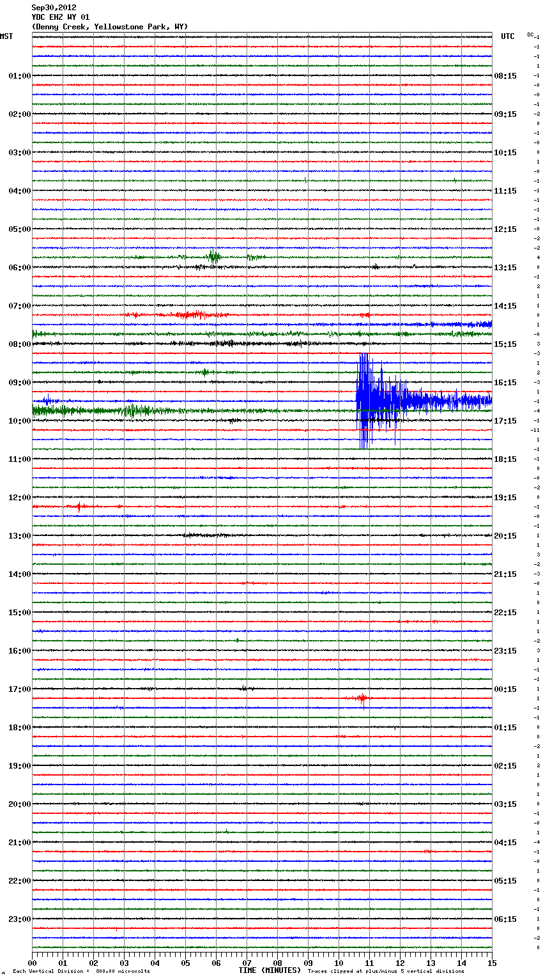This screenshot has height=980, width=543.
Task: Click the 22:00 MST hour label
Action: [x=20, y=881]
